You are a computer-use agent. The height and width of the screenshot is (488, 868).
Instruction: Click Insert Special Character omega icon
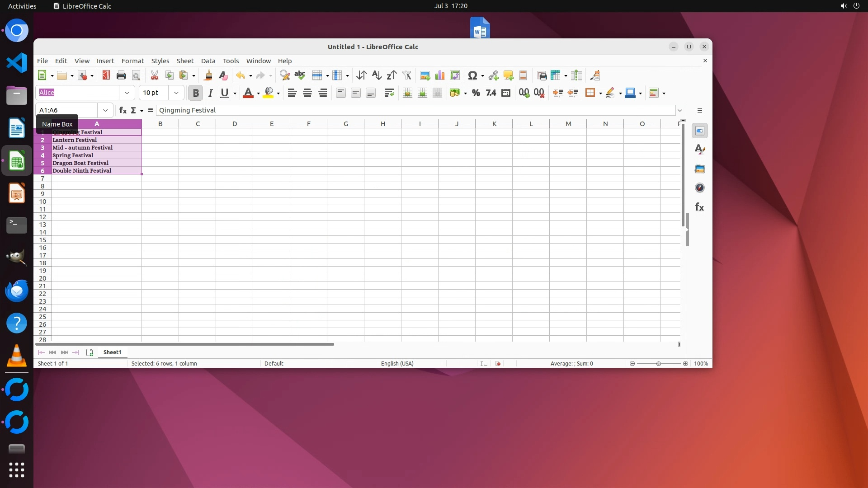tap(472, 75)
